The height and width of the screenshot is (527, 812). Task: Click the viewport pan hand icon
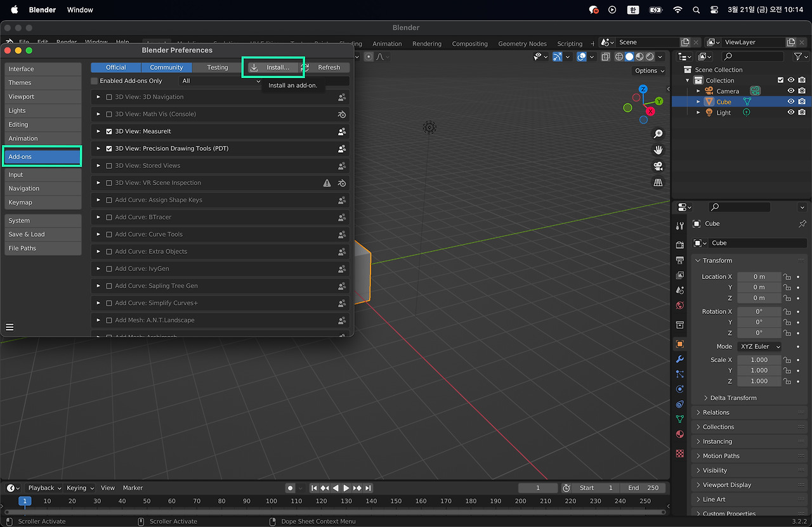[x=658, y=150]
